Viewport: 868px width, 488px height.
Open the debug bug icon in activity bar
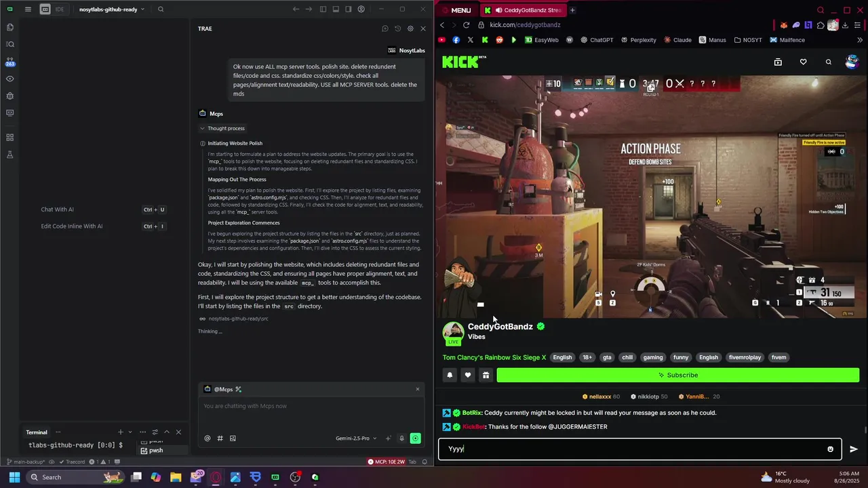coord(9,96)
